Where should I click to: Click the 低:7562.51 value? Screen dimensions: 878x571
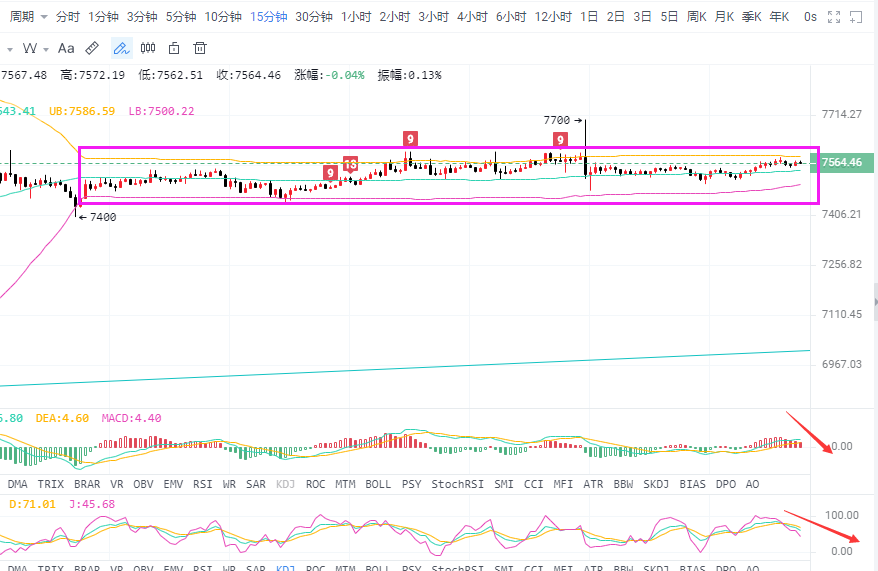click(171, 75)
